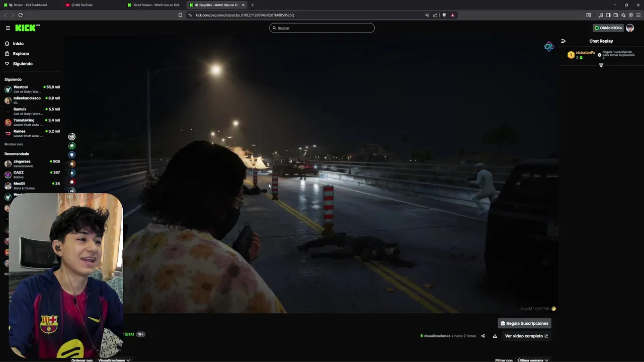
Task: Click the KICK logo
Action: pyautogui.click(x=27, y=28)
